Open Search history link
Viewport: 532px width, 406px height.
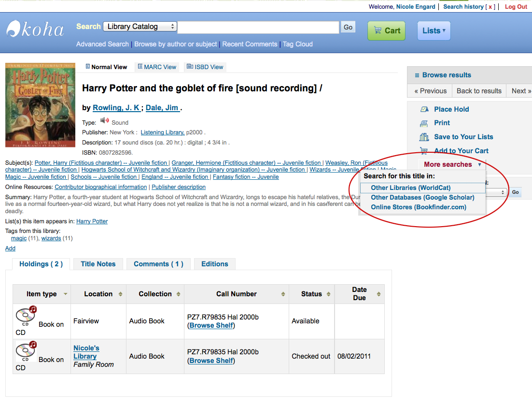pos(463,7)
